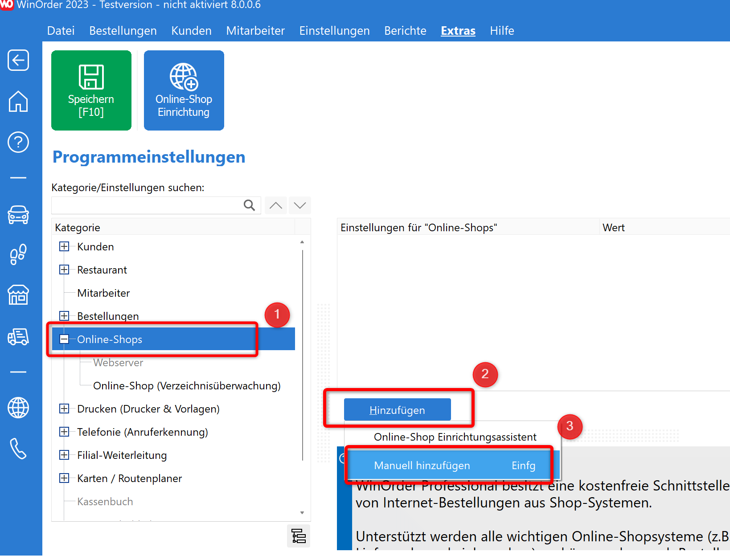Viewport: 730px width, 560px height.
Task: Select Online-Shop (Verzeichnisüberwachung) item
Action: pos(187,386)
